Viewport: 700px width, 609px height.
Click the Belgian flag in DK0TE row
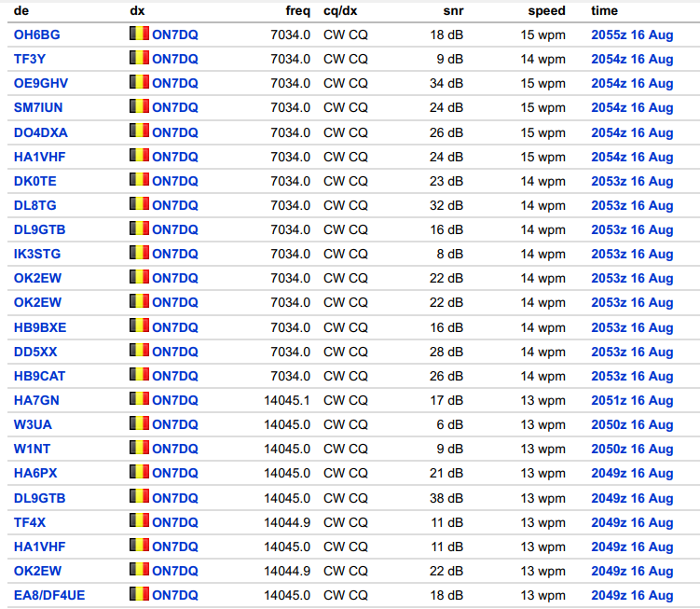[139, 179]
